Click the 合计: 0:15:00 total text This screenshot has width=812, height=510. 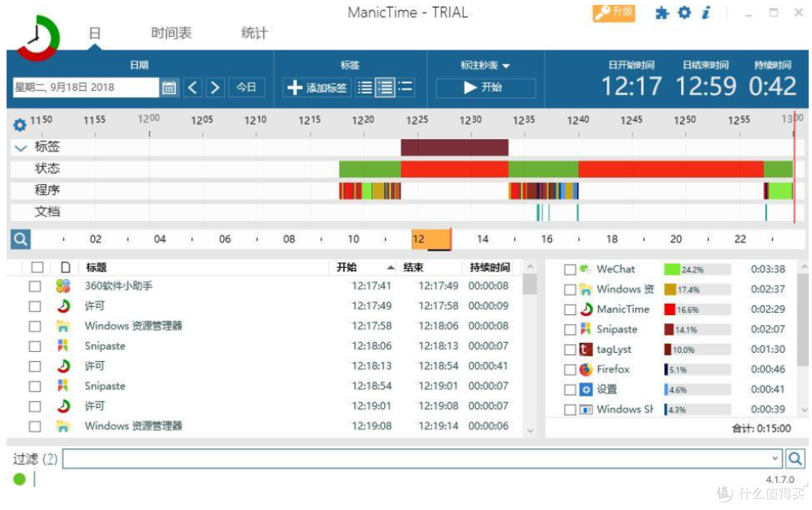761,429
